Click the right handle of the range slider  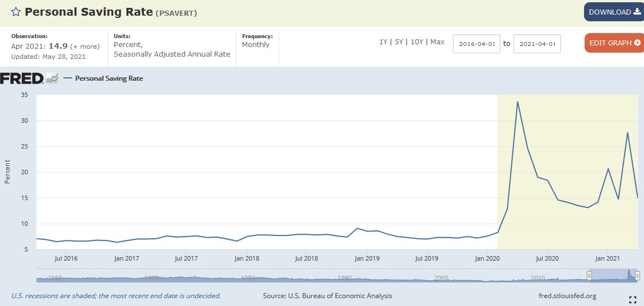pyautogui.click(x=637, y=275)
